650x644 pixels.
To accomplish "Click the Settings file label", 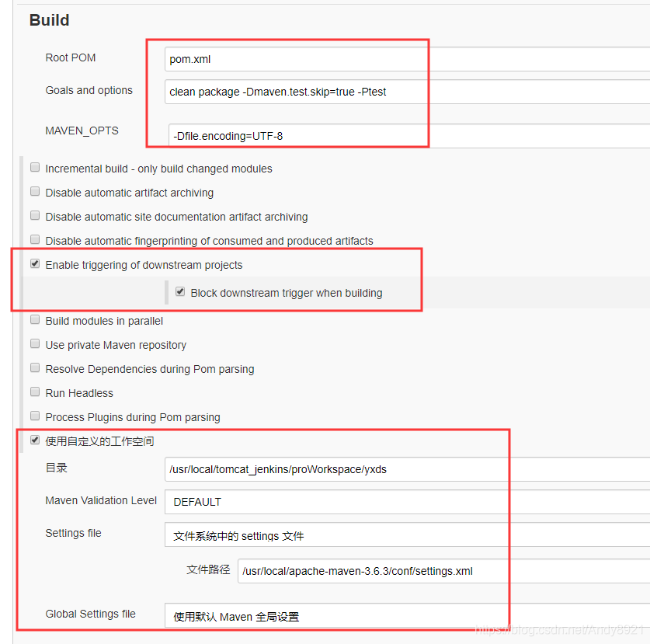I will point(73,533).
